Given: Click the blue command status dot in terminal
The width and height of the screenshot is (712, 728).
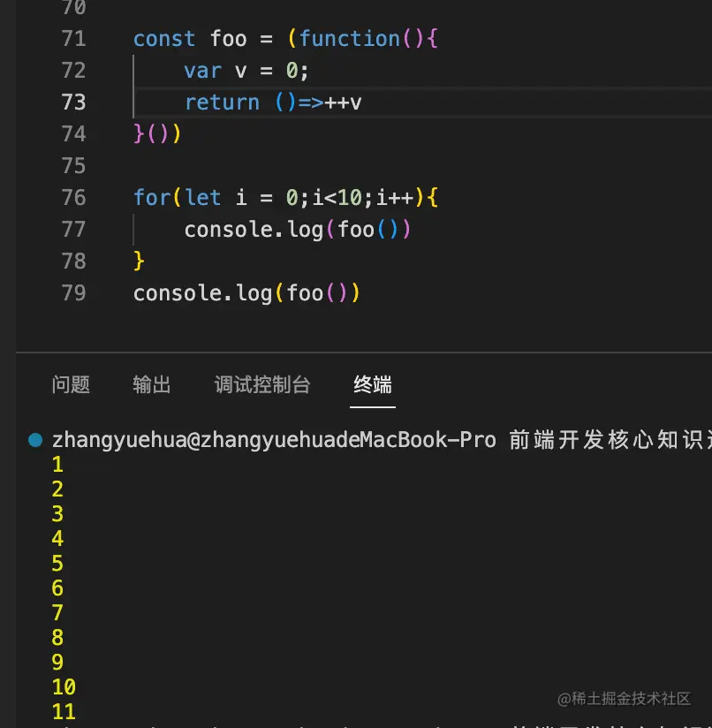Looking at the screenshot, I should pos(35,440).
